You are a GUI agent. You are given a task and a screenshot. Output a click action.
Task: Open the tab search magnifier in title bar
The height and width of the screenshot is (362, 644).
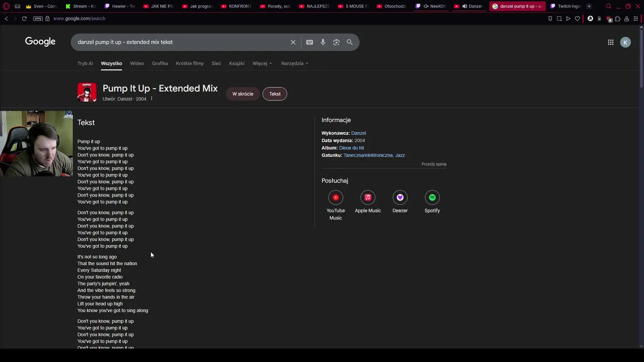608,7
